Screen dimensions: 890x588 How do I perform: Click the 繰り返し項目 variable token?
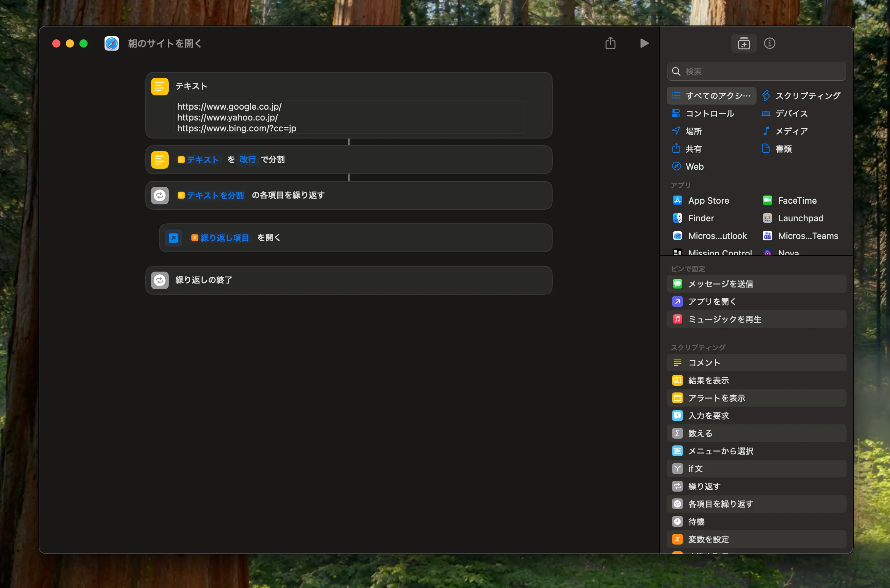point(220,238)
